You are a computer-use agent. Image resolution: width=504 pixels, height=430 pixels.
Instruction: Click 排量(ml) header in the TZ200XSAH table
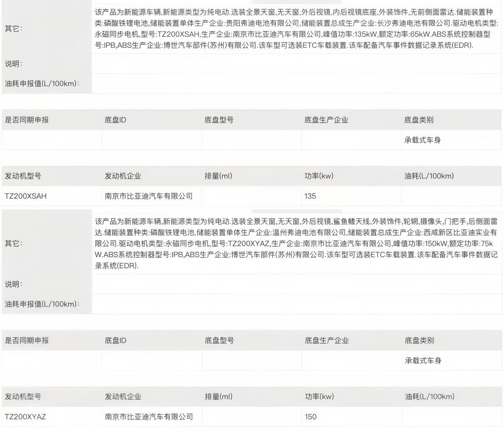pyautogui.click(x=218, y=176)
